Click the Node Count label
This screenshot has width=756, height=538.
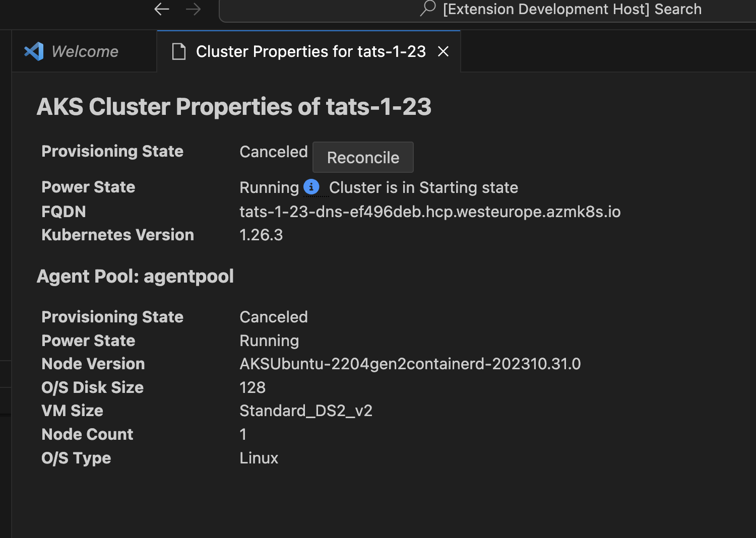tap(87, 434)
